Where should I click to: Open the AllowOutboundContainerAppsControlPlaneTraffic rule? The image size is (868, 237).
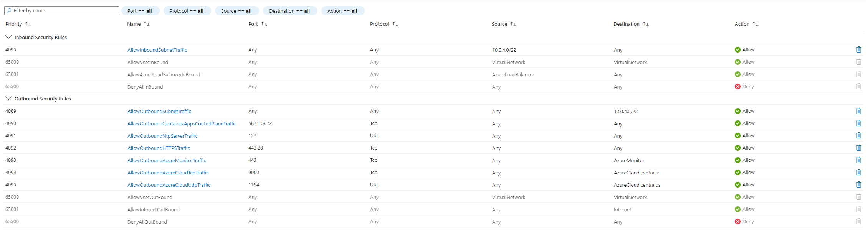tap(182, 123)
